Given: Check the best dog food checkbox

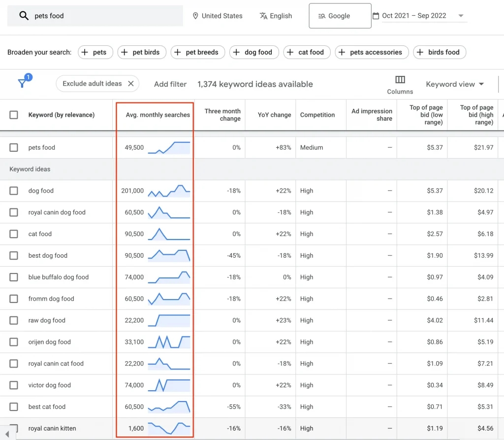Looking at the screenshot, I should [13, 255].
